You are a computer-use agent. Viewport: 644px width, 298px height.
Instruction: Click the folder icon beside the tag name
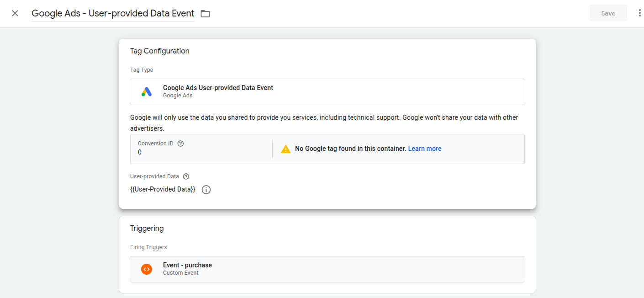pos(206,14)
